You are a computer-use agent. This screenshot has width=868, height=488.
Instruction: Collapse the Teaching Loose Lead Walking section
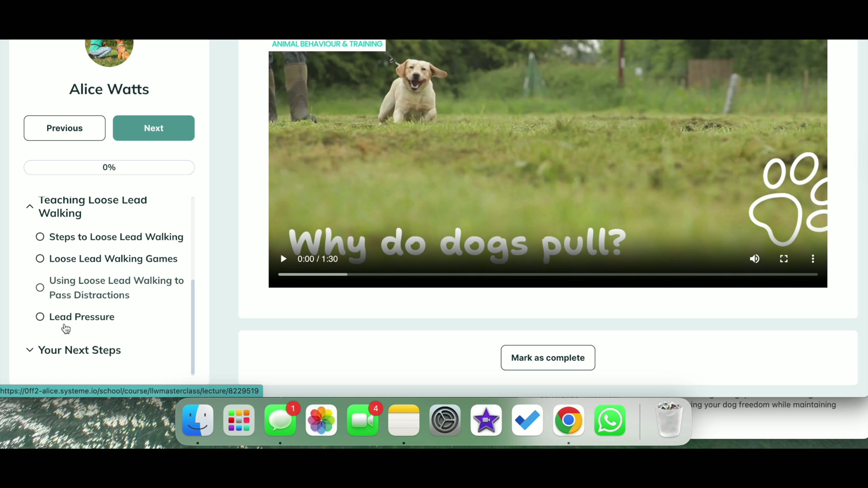(x=30, y=206)
